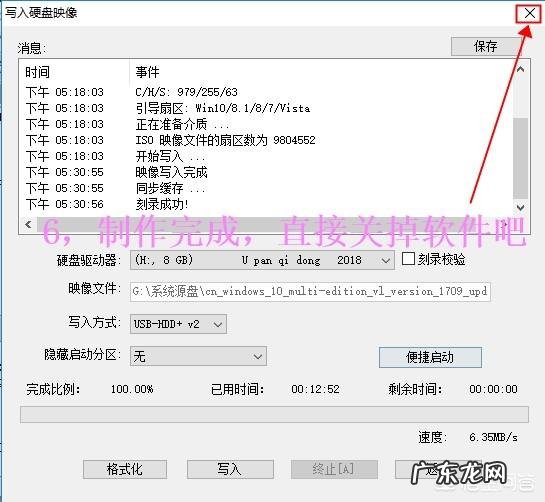Click the 写入 button
The width and height of the screenshot is (545, 502).
point(230,469)
